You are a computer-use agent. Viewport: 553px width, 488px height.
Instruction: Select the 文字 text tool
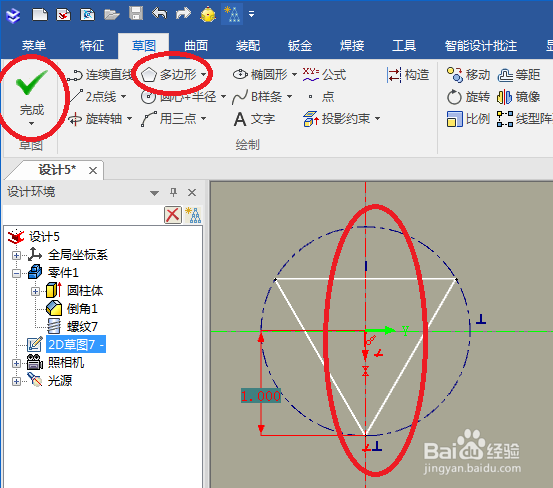click(254, 119)
